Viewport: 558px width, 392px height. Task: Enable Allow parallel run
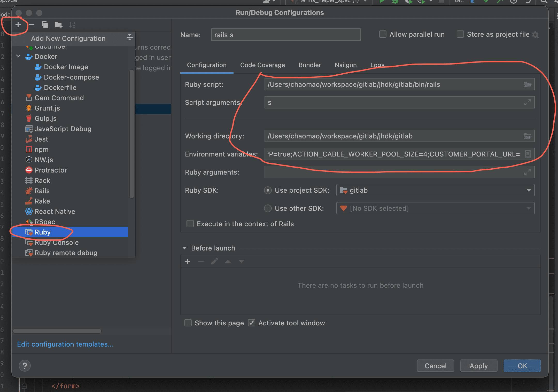pyautogui.click(x=383, y=34)
